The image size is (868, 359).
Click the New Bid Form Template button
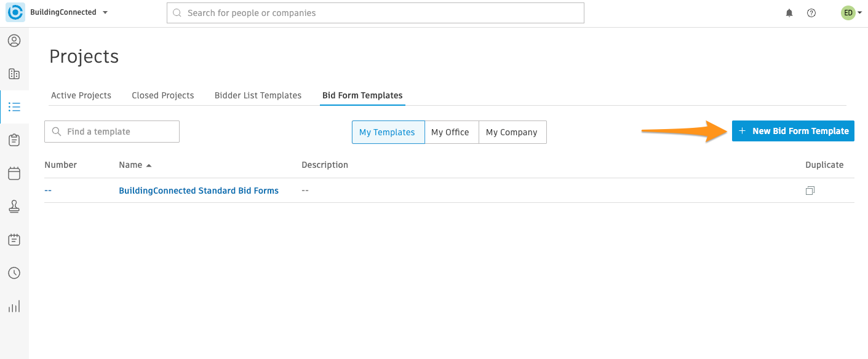pos(793,131)
